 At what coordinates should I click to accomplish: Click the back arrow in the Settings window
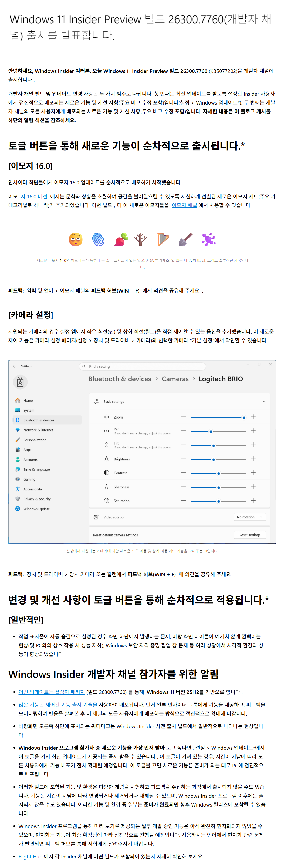point(15,366)
